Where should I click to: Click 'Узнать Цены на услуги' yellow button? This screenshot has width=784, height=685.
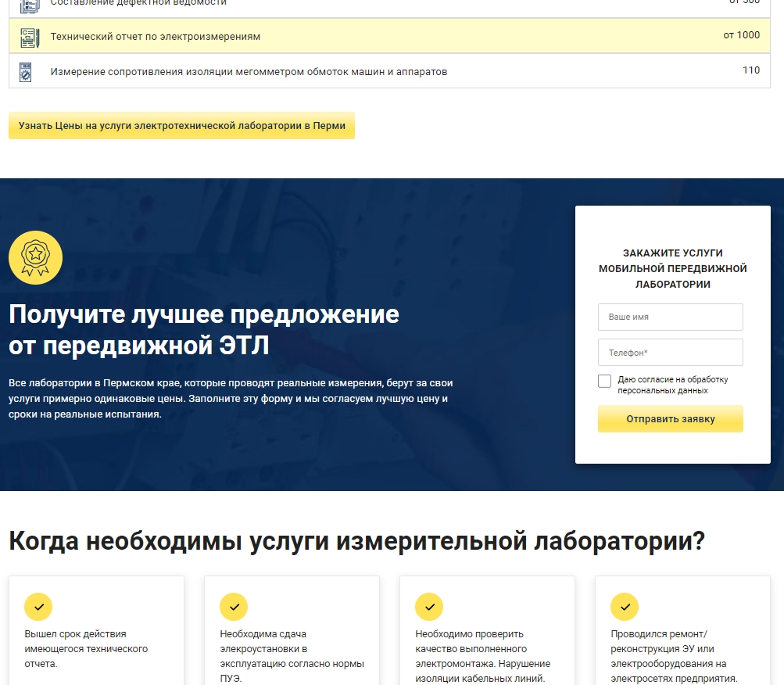(181, 126)
